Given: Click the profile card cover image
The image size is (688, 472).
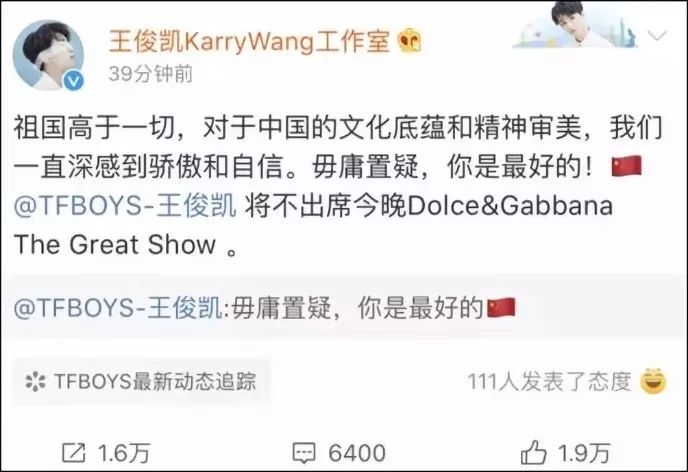Looking at the screenshot, I should pyautogui.click(x=576, y=24).
